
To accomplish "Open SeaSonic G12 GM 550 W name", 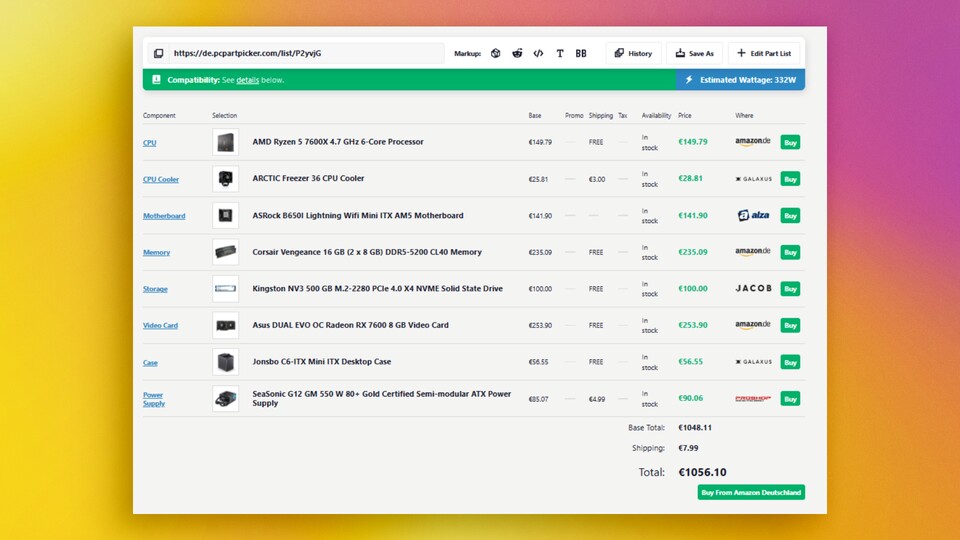I will [x=381, y=399].
